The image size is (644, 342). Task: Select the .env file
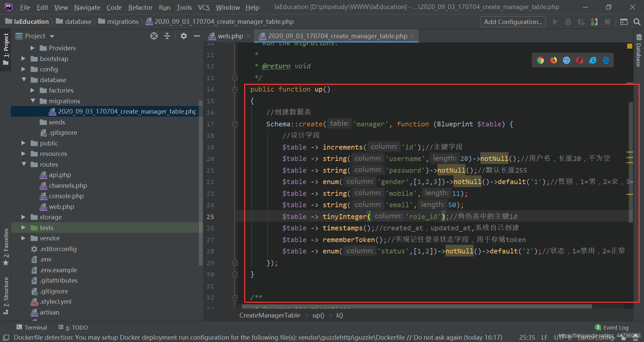[46, 259]
